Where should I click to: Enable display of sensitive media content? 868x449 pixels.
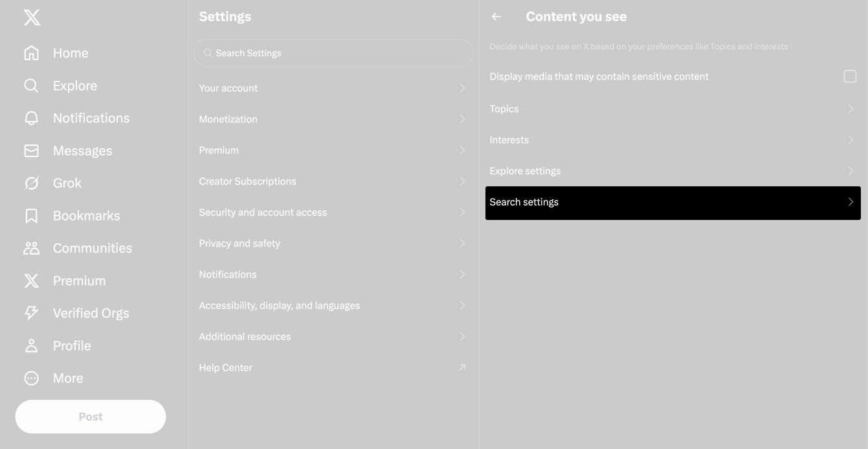click(x=851, y=76)
